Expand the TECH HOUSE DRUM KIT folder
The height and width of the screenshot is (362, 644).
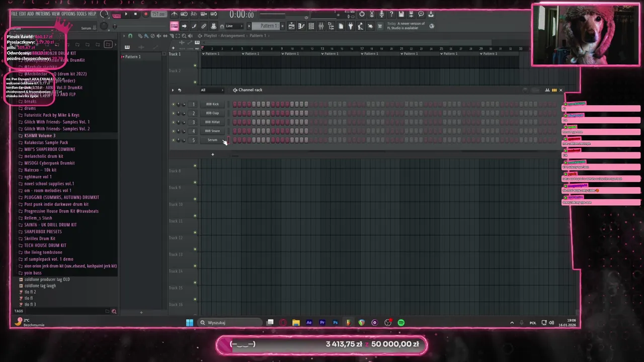tap(45, 245)
